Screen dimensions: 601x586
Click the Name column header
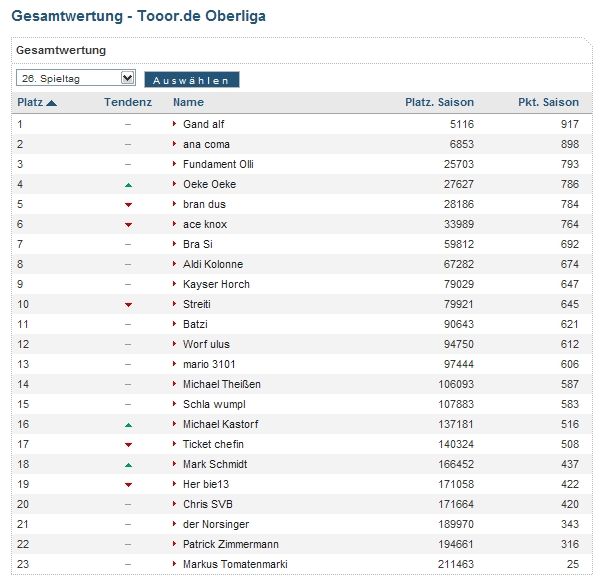[x=188, y=102]
